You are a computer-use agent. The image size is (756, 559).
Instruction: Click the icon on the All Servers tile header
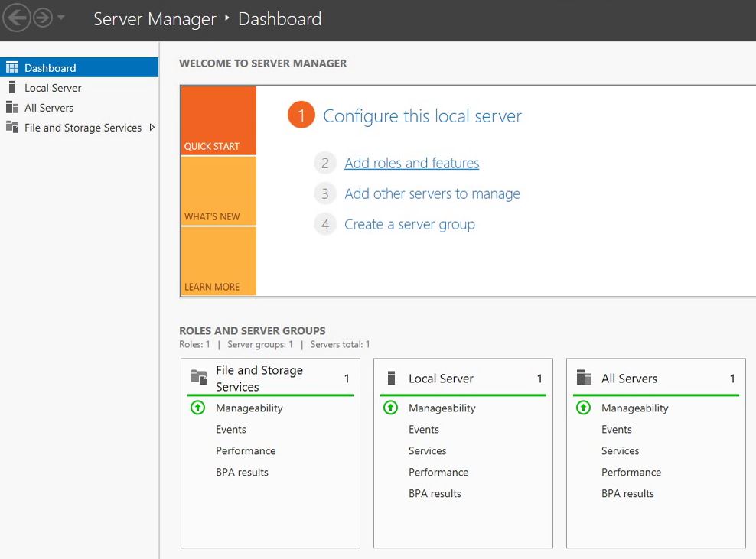[x=586, y=377]
